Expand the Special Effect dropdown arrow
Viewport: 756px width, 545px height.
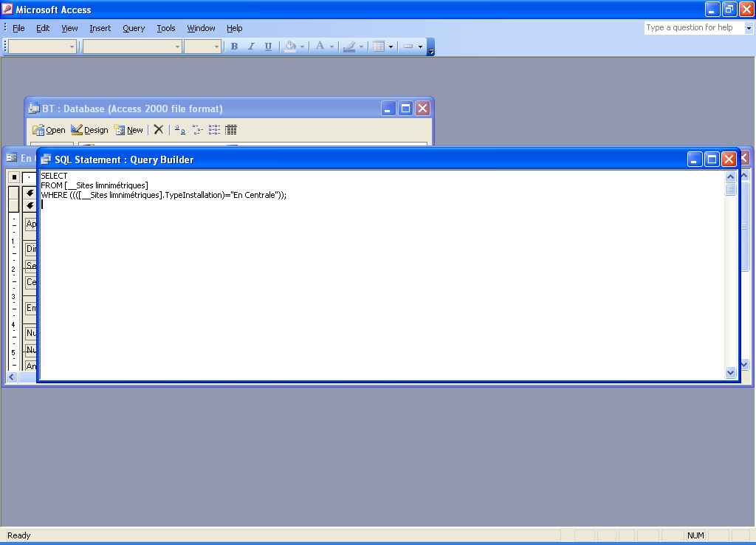(420, 47)
